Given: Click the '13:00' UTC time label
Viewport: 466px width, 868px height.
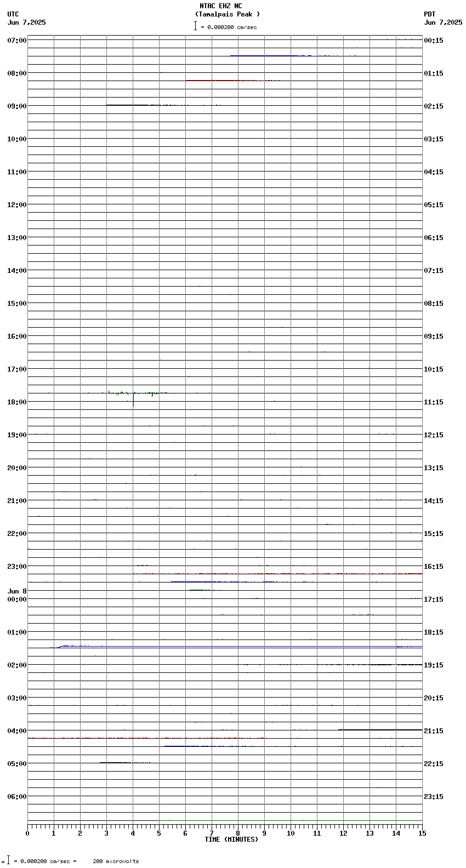Looking at the screenshot, I should pyautogui.click(x=17, y=238).
